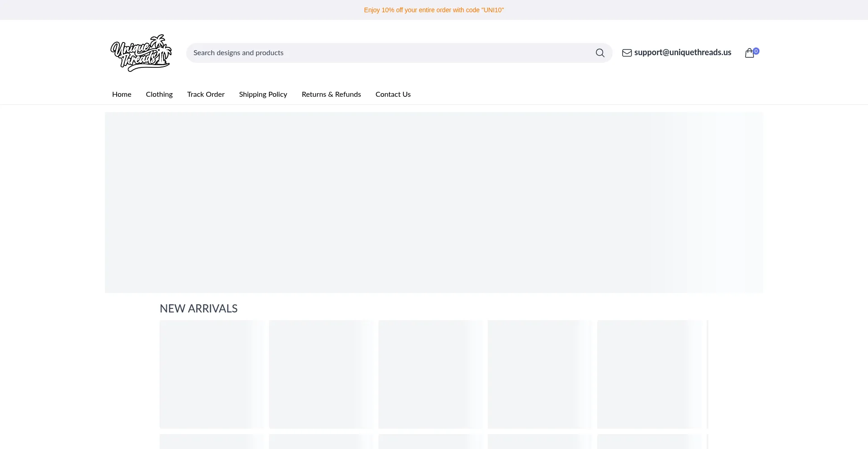Open the first New Arrivals product card
Viewport: 868px width, 449px height.
[x=212, y=374]
